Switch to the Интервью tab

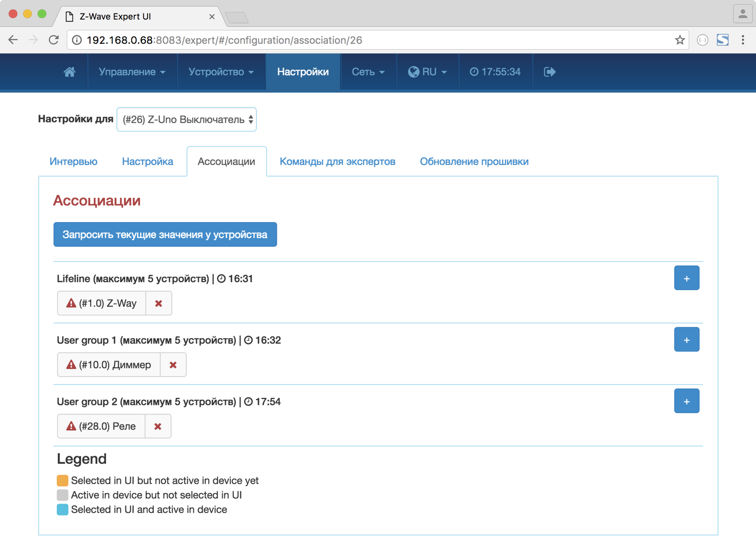pyautogui.click(x=73, y=161)
